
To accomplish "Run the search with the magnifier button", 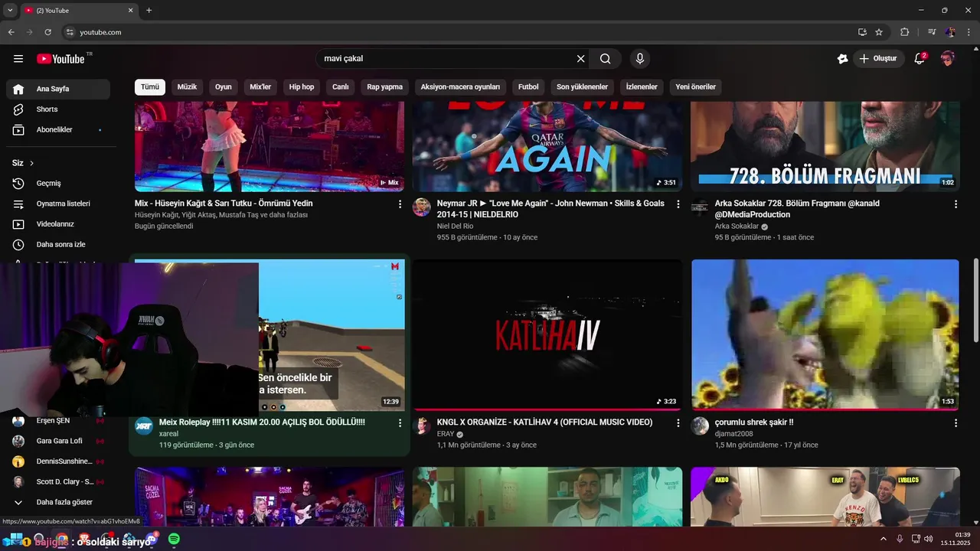I will [x=606, y=59].
